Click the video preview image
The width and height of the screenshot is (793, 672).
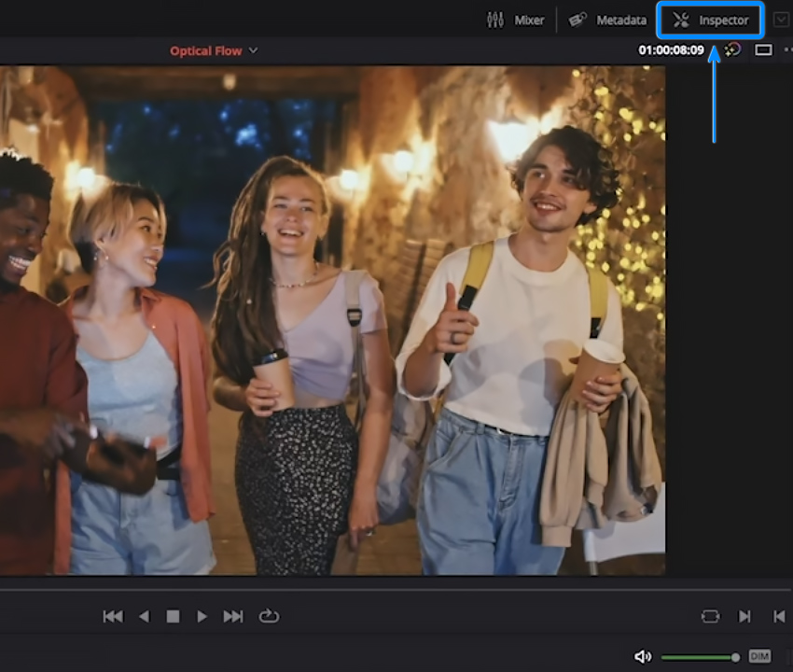tap(332, 321)
